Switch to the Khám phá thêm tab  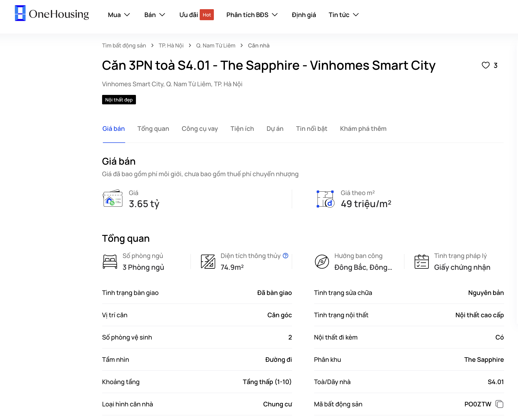click(x=363, y=129)
